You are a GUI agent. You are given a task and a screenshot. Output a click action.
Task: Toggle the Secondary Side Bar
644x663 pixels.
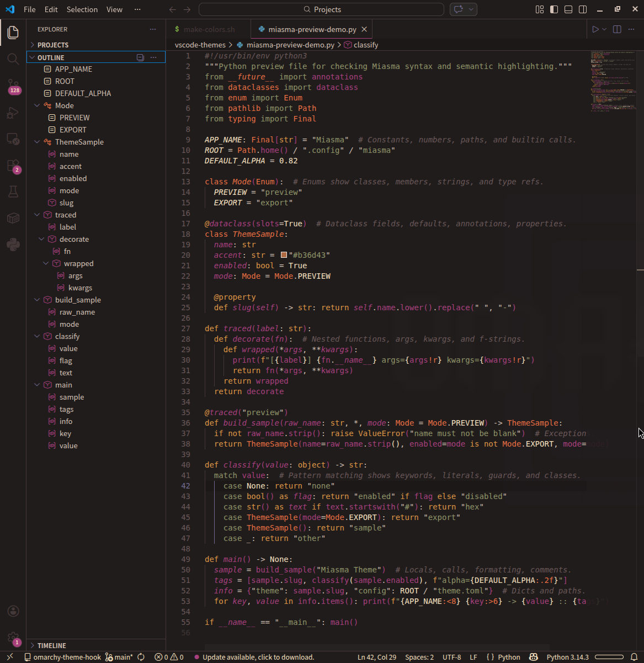click(x=582, y=9)
